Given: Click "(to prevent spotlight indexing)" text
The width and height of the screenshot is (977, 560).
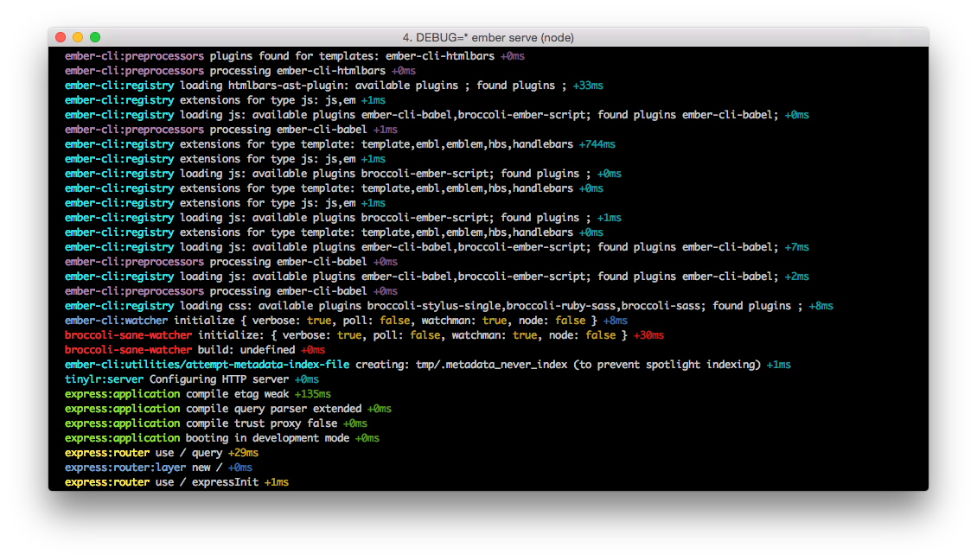Looking at the screenshot, I should pos(667,365).
